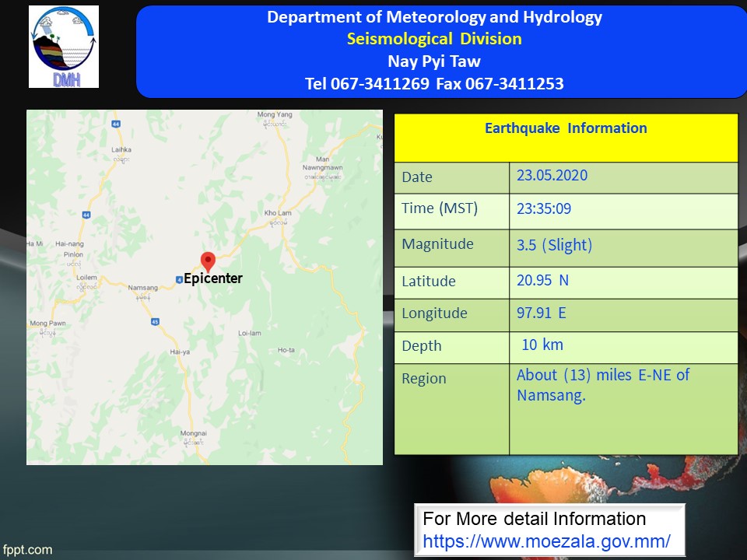Open the moezala.gov.mm website link
This screenshot has height=560, width=747.
(546, 540)
